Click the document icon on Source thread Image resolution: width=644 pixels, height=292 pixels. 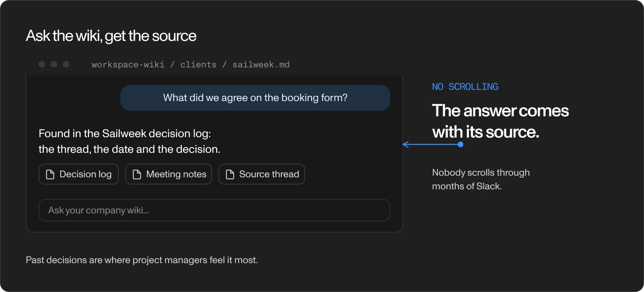230,174
